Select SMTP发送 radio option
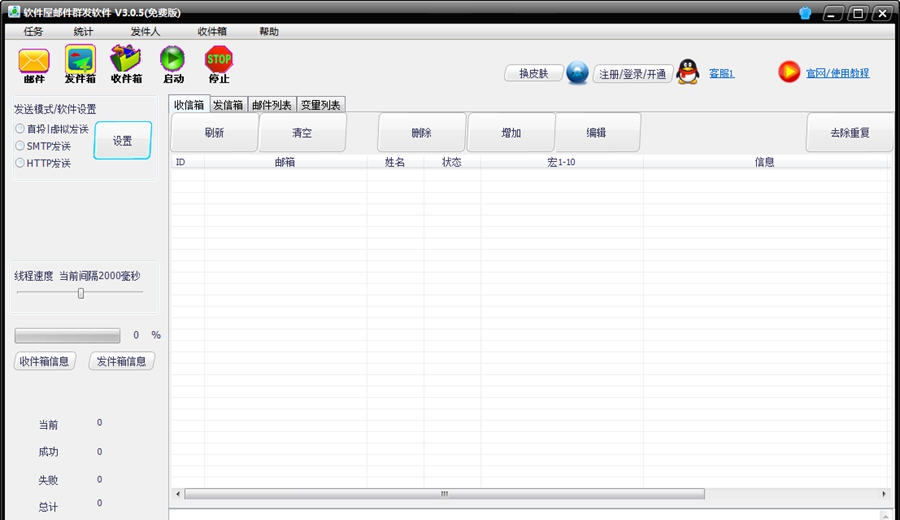 43,146
